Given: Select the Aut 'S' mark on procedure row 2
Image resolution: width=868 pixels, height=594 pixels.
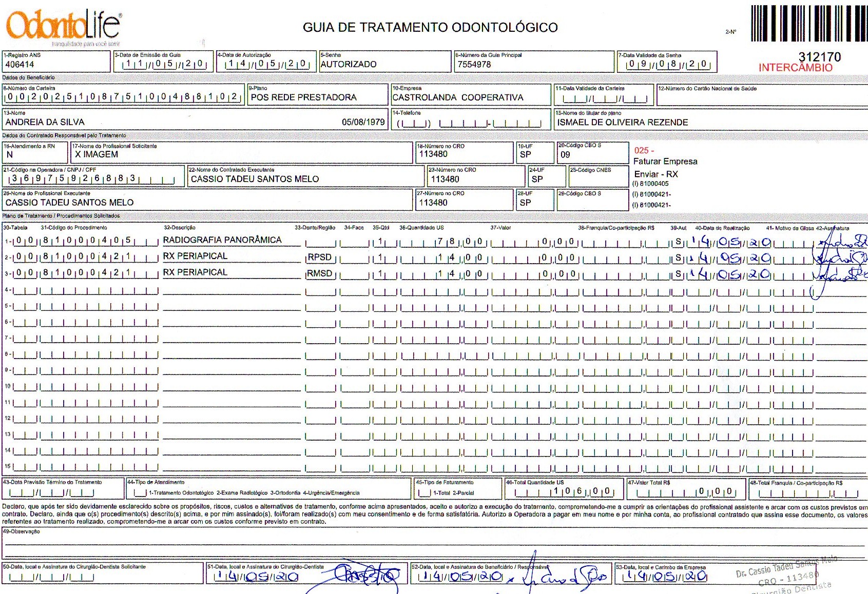Looking at the screenshot, I should point(678,258).
